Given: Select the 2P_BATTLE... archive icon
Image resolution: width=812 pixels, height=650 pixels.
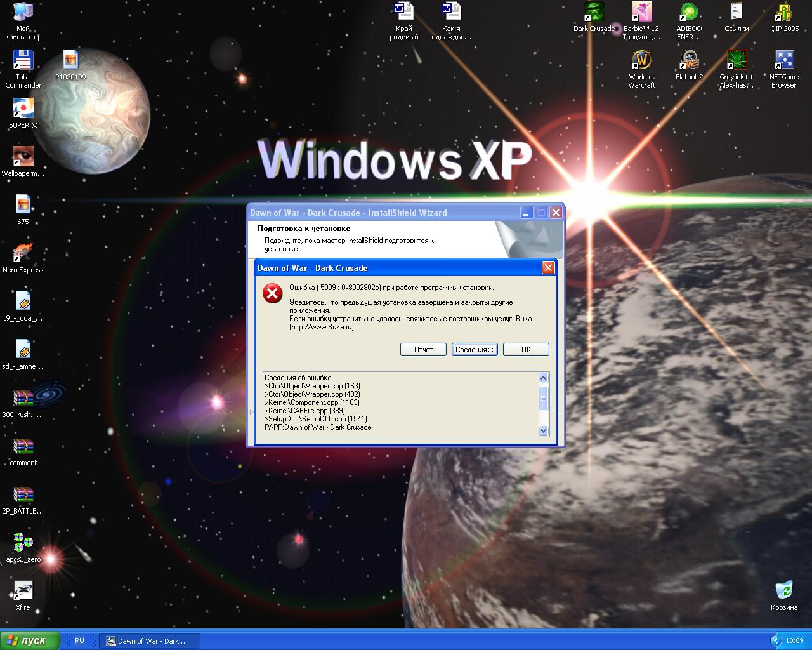Looking at the screenshot, I should click(23, 494).
